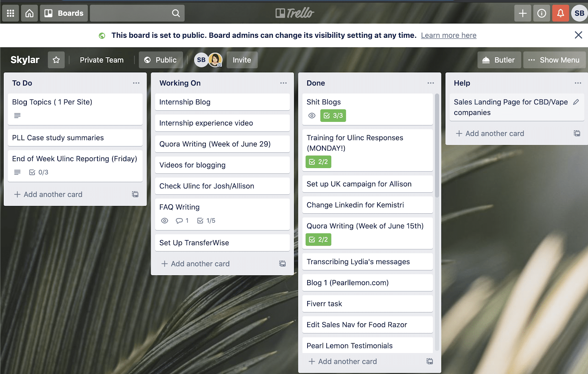Open the Create plus menu
588x374 pixels.
[x=523, y=13]
